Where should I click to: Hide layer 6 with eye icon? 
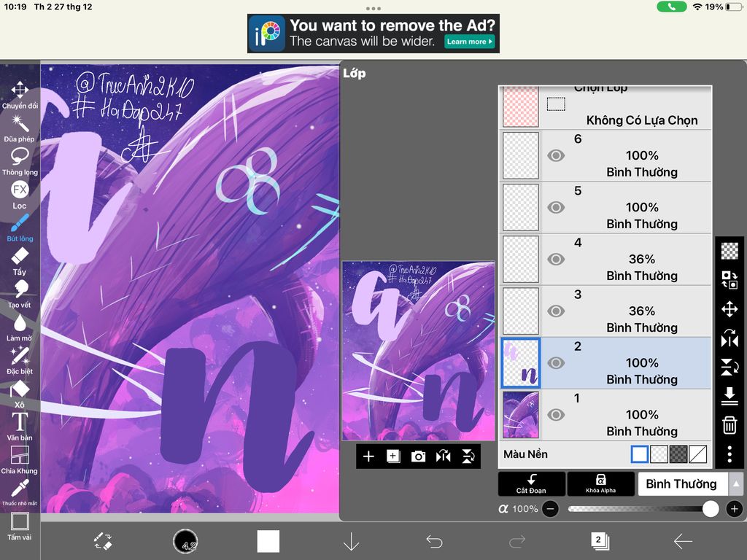point(556,156)
